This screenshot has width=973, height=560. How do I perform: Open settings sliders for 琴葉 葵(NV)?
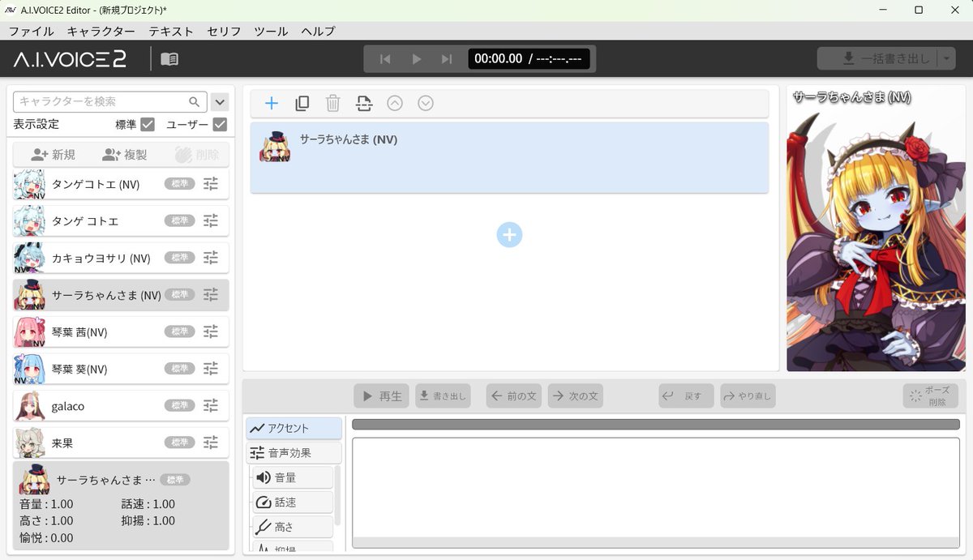pyautogui.click(x=211, y=369)
